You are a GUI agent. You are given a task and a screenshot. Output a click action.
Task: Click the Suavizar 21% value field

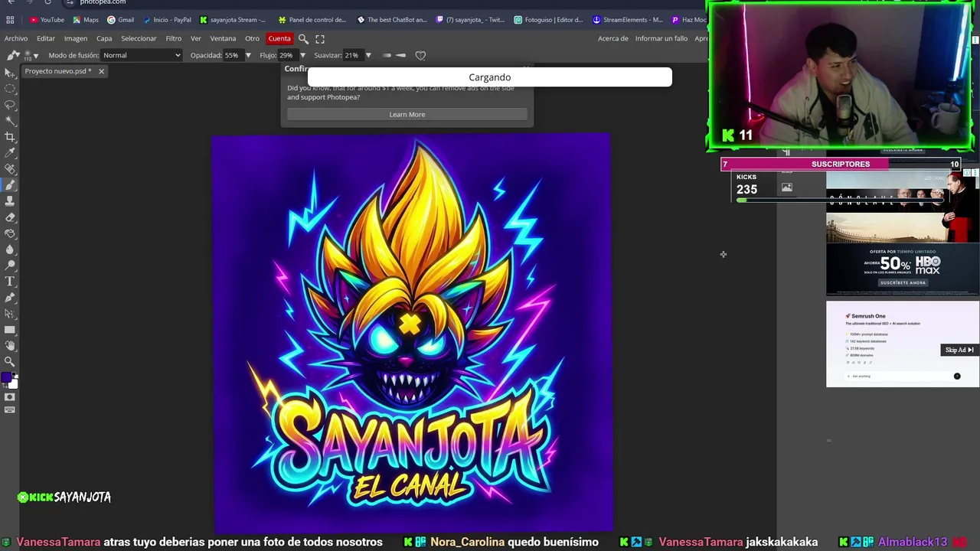tap(352, 55)
